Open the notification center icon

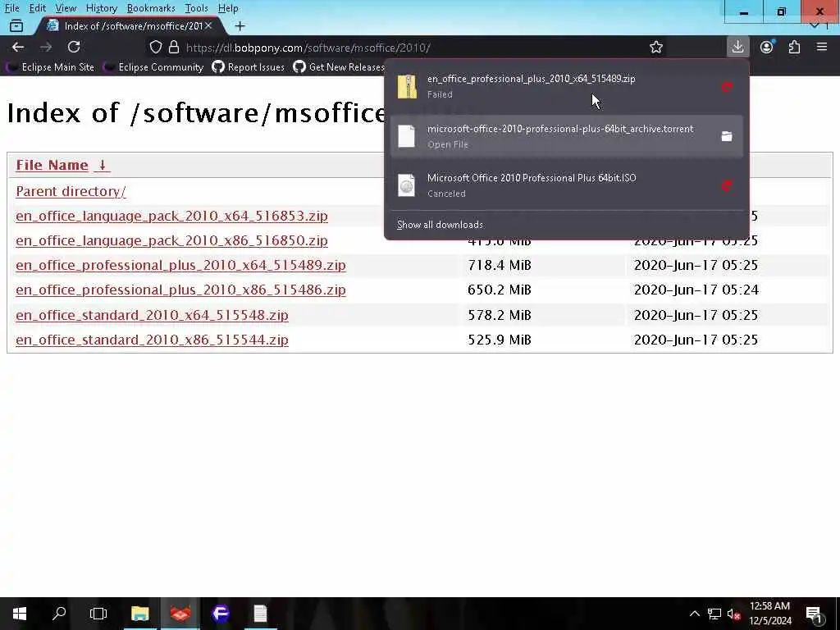click(x=815, y=614)
